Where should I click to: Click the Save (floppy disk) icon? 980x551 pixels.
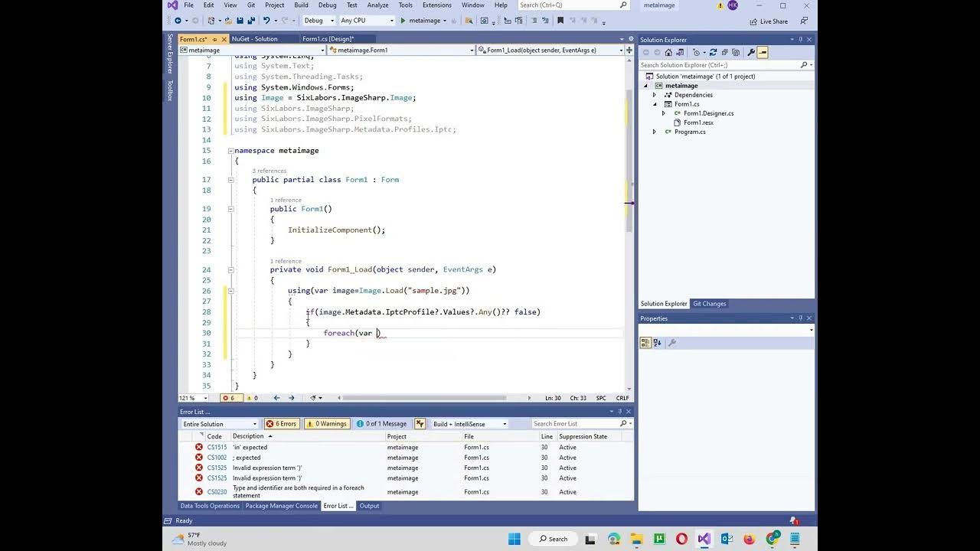pyautogui.click(x=240, y=21)
